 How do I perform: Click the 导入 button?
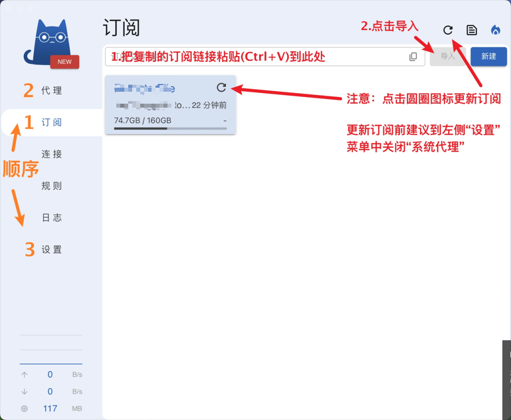click(x=448, y=56)
